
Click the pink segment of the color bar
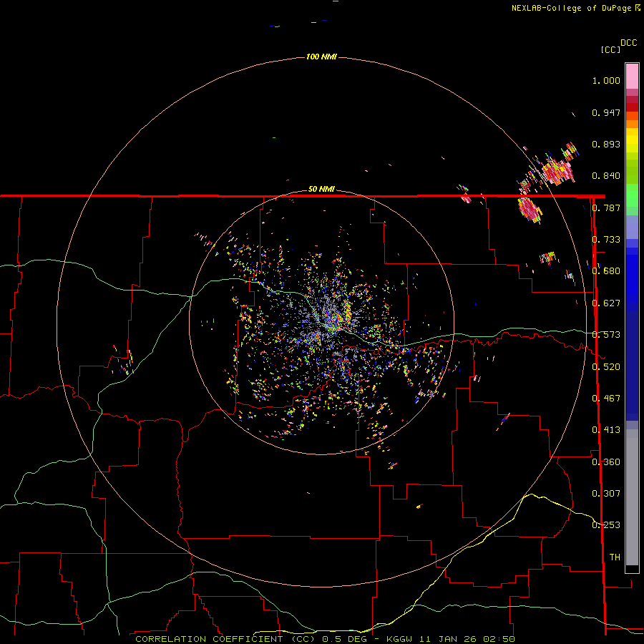coord(632,77)
